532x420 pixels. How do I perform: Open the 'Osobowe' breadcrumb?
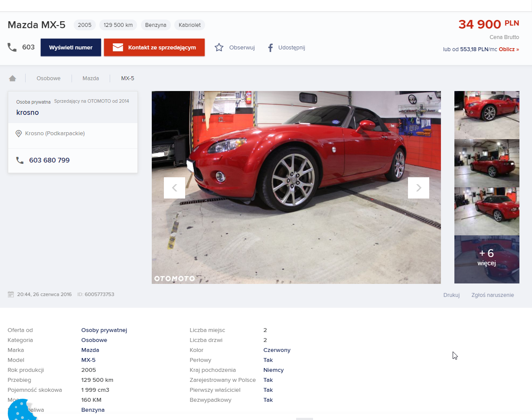pos(49,78)
